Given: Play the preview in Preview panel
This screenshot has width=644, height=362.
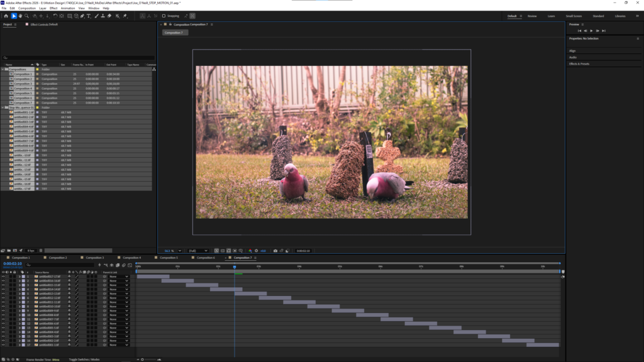Looking at the screenshot, I should (591, 31).
